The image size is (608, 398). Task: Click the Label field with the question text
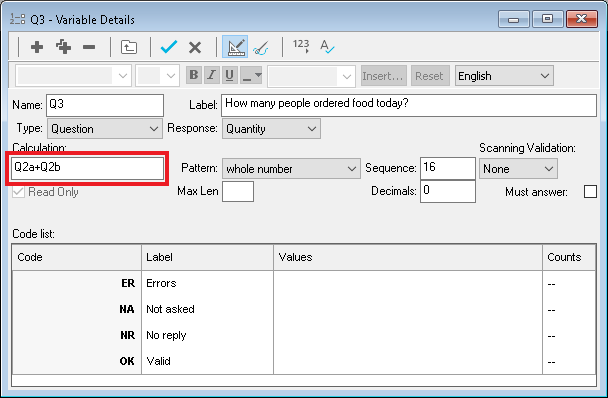(409, 105)
